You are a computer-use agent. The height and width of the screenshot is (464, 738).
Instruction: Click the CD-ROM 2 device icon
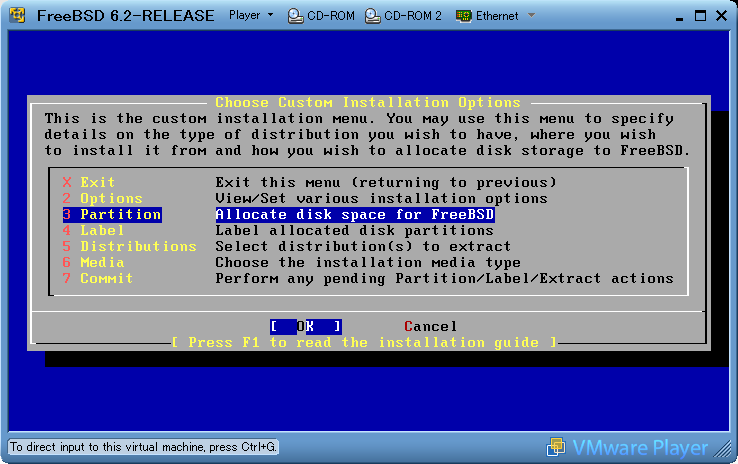pyautogui.click(x=373, y=16)
